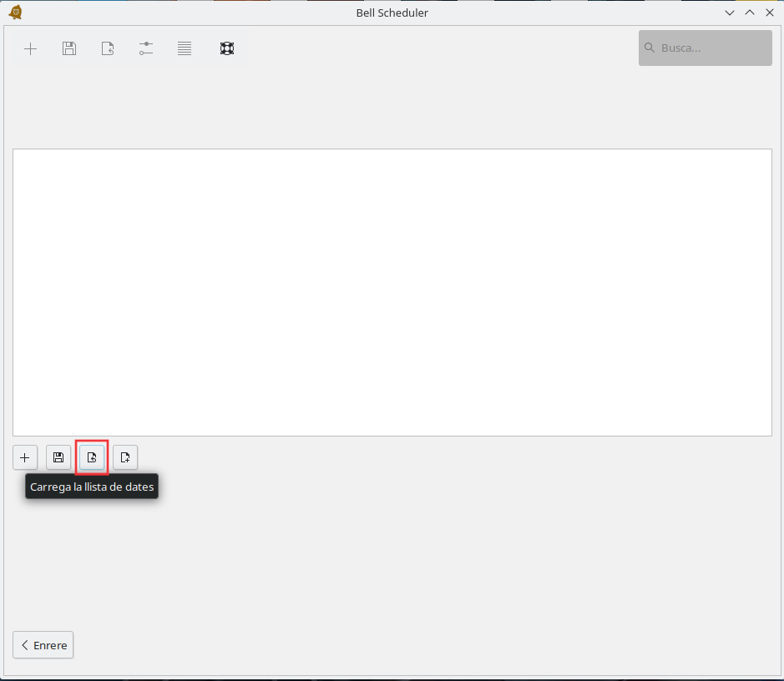Click the add bell plus icon in top toolbar
Image resolution: width=784 pixels, height=681 pixels.
(x=31, y=48)
